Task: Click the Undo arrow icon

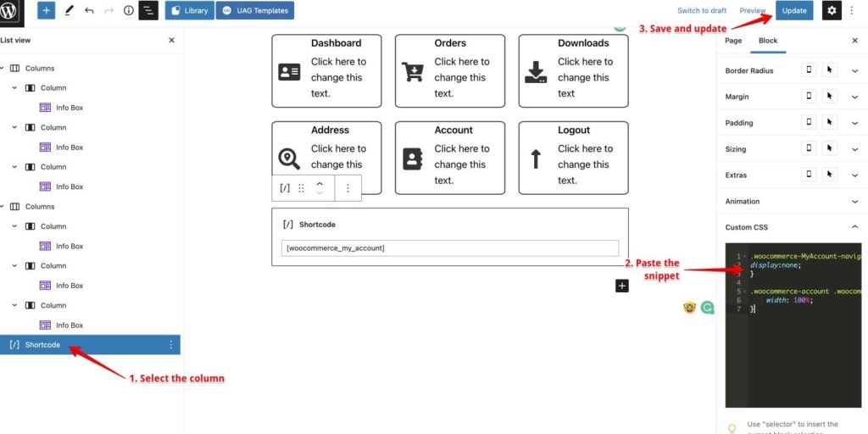Action: pos(89,11)
